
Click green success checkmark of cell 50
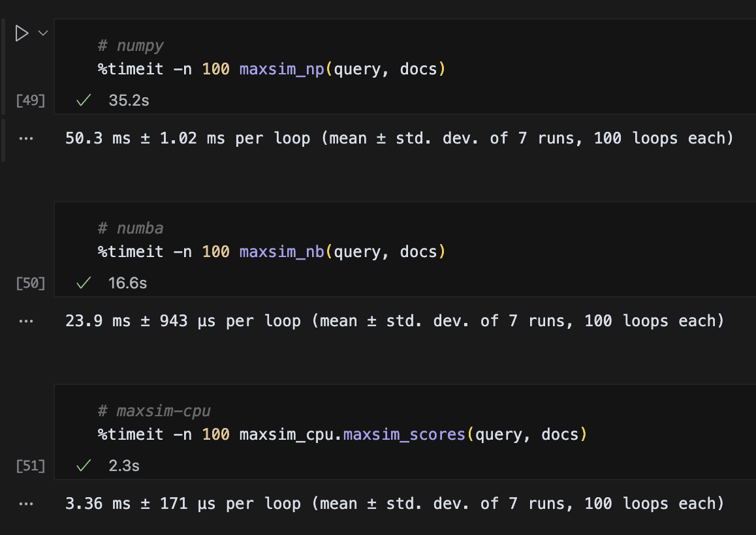tap(83, 283)
